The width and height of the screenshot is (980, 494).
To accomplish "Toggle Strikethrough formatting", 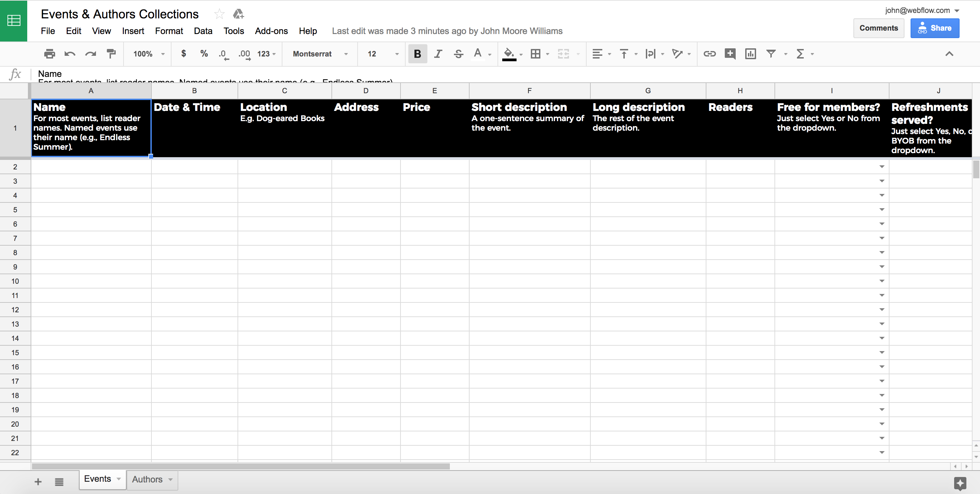I will [458, 54].
